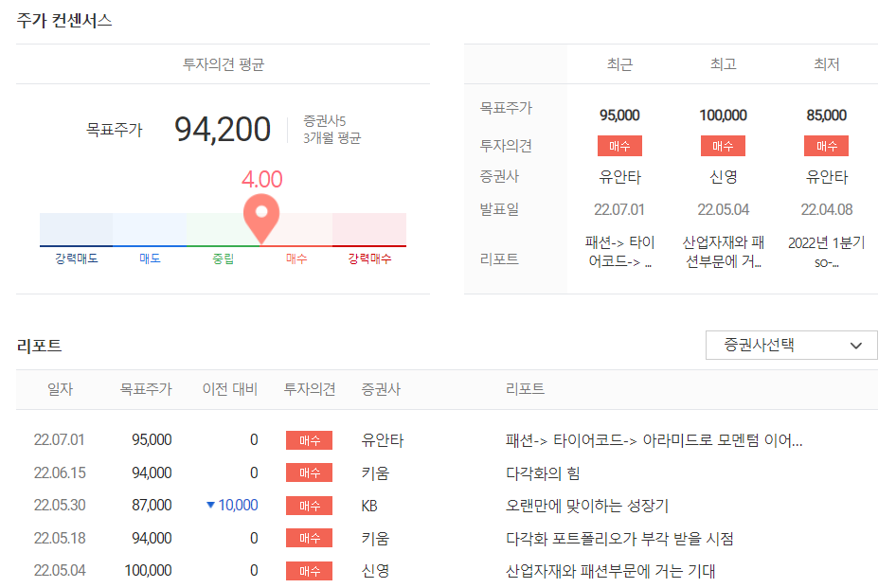Click the date 22.06.15 in report table
The image size is (896, 588).
(59, 472)
